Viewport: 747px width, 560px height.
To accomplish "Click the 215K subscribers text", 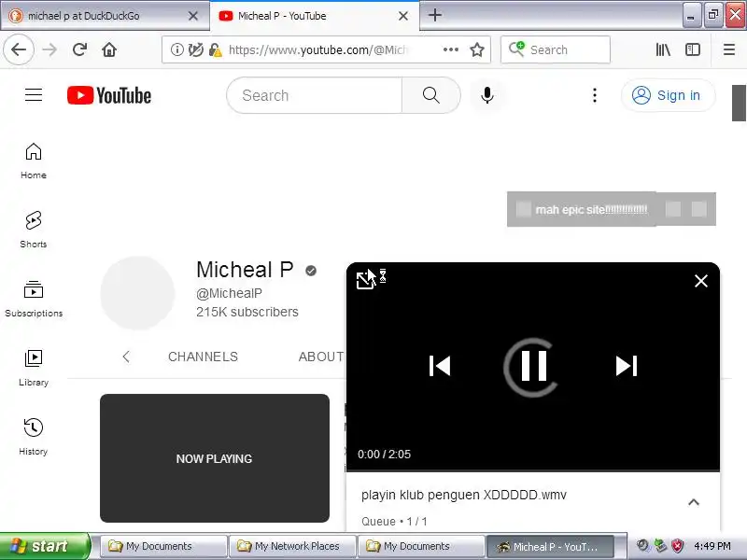I will pyautogui.click(x=247, y=312).
